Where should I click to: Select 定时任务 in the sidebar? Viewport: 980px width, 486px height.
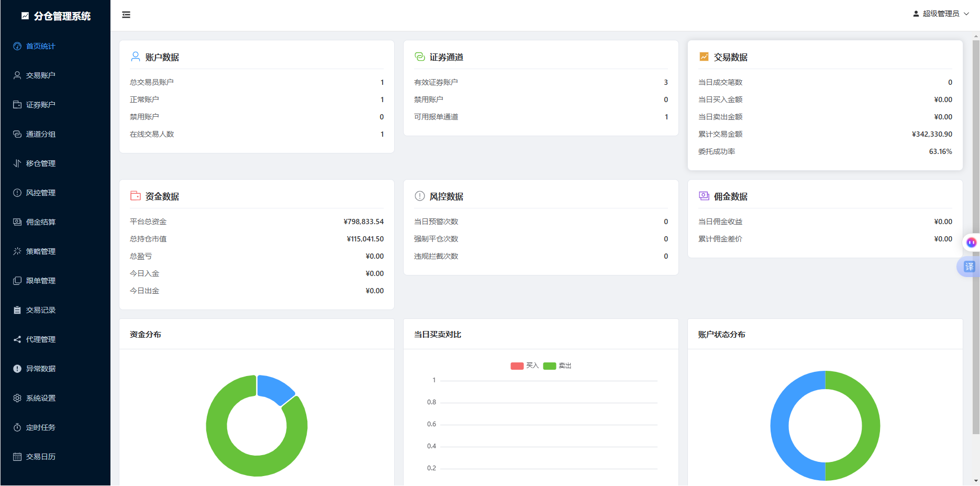click(x=55, y=427)
